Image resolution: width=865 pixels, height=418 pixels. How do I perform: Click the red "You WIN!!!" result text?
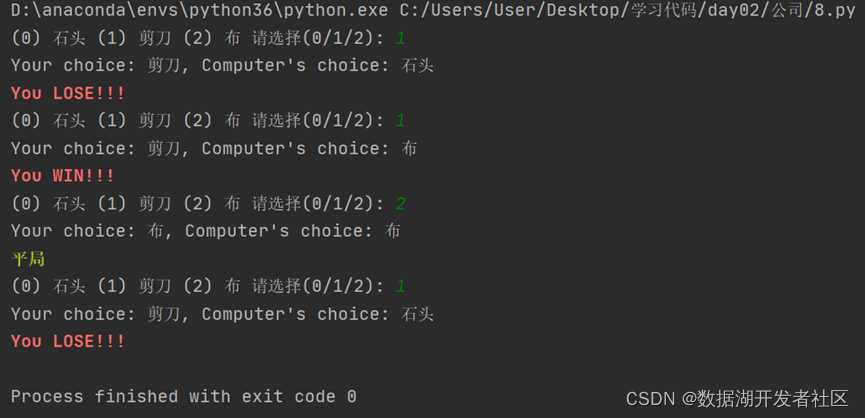[62, 176]
